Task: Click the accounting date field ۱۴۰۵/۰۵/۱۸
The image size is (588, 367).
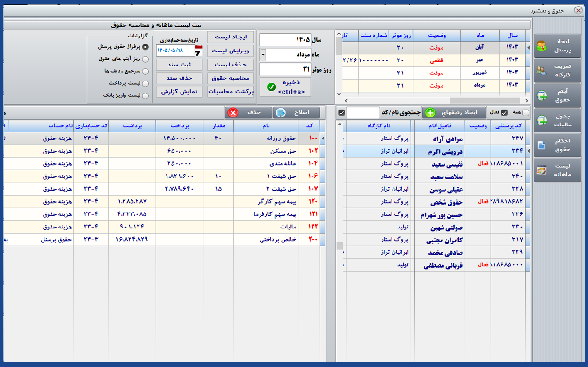Action: 175,50
